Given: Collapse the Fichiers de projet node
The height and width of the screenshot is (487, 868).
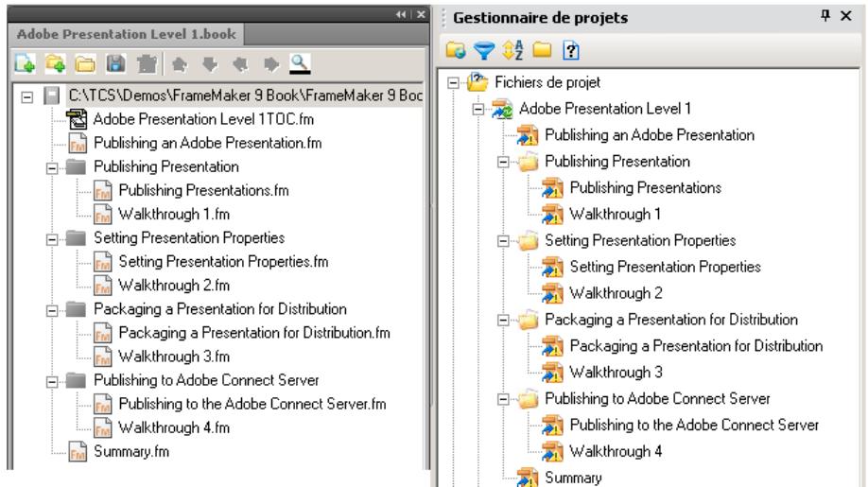Looking at the screenshot, I should point(453,83).
